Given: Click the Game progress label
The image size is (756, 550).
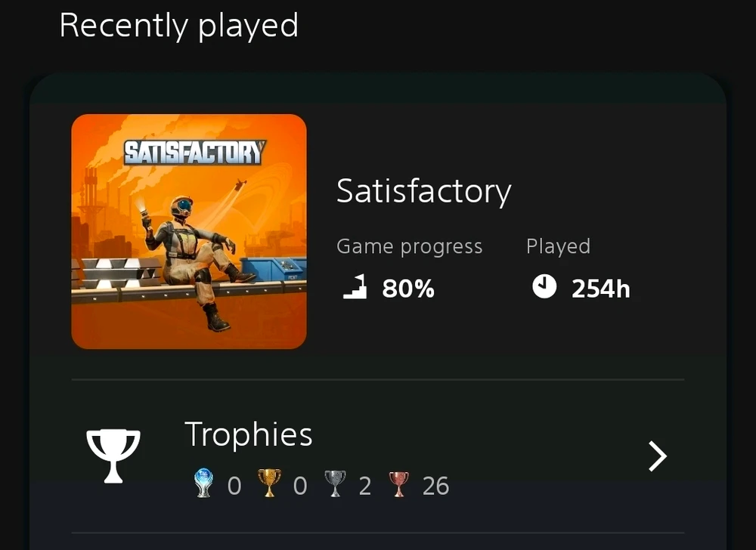Looking at the screenshot, I should point(409,246).
